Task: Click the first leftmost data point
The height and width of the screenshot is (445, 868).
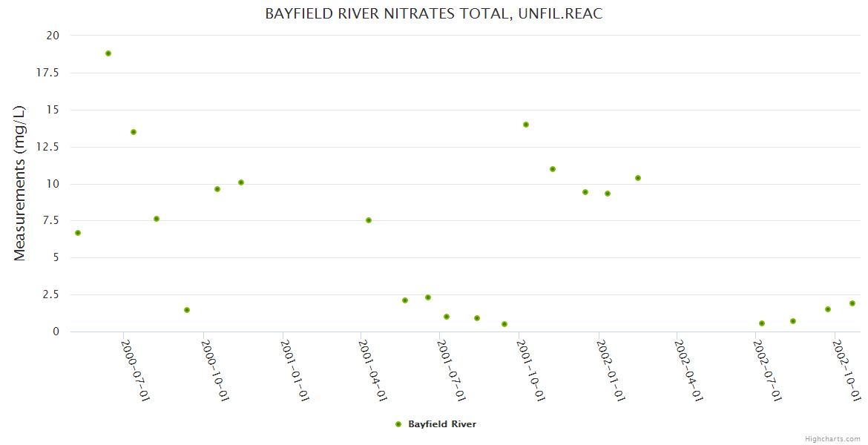Action: 78,233
